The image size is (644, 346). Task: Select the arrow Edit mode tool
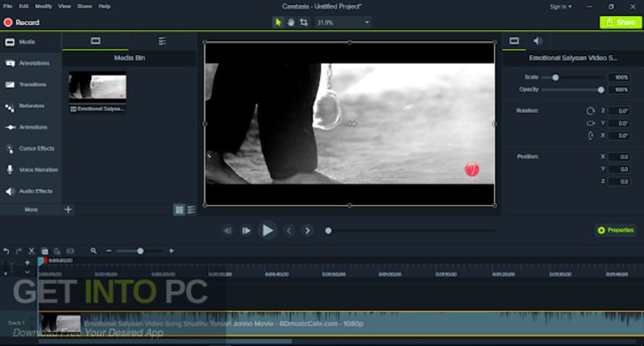[278, 22]
